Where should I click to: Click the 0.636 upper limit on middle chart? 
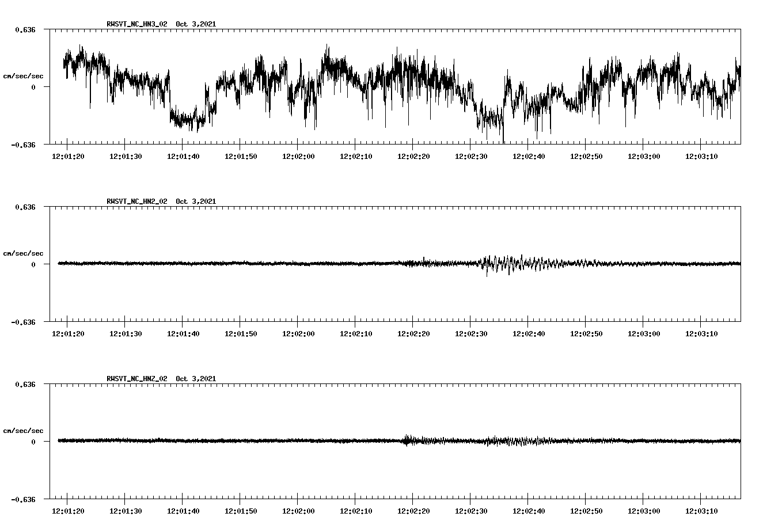click(x=25, y=206)
